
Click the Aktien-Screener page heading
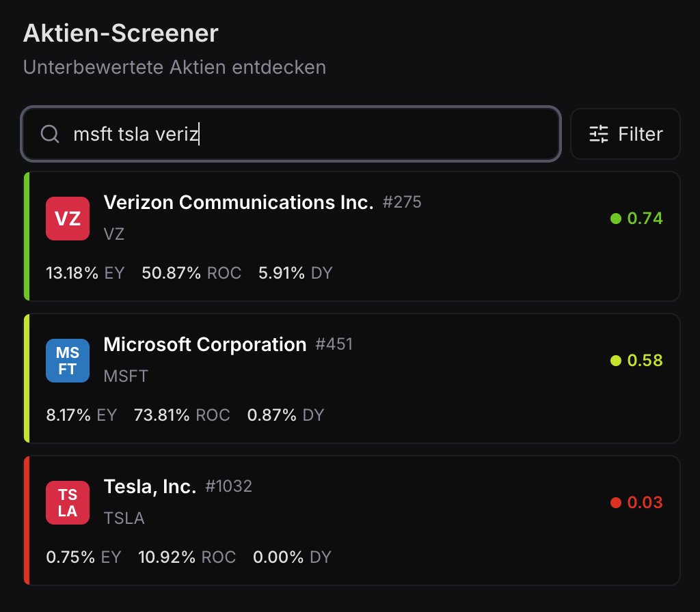pos(120,33)
